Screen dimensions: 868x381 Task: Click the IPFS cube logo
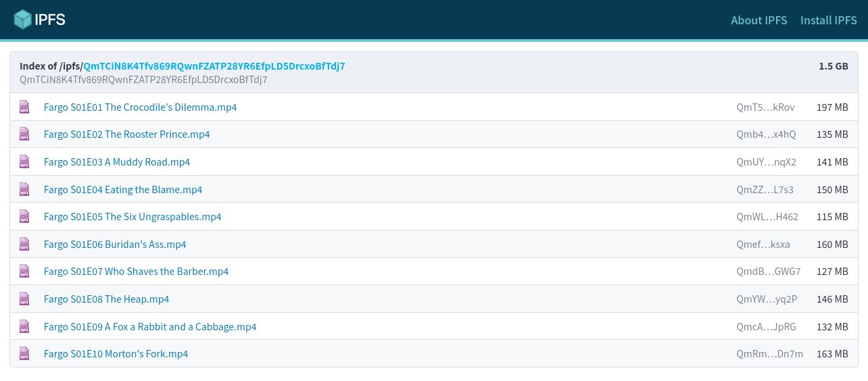tap(40, 20)
